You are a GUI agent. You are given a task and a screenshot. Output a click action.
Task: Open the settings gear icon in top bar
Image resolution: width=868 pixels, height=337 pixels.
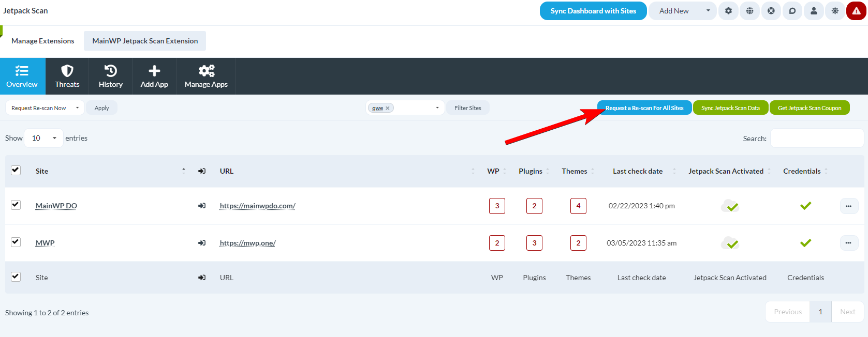pyautogui.click(x=728, y=11)
